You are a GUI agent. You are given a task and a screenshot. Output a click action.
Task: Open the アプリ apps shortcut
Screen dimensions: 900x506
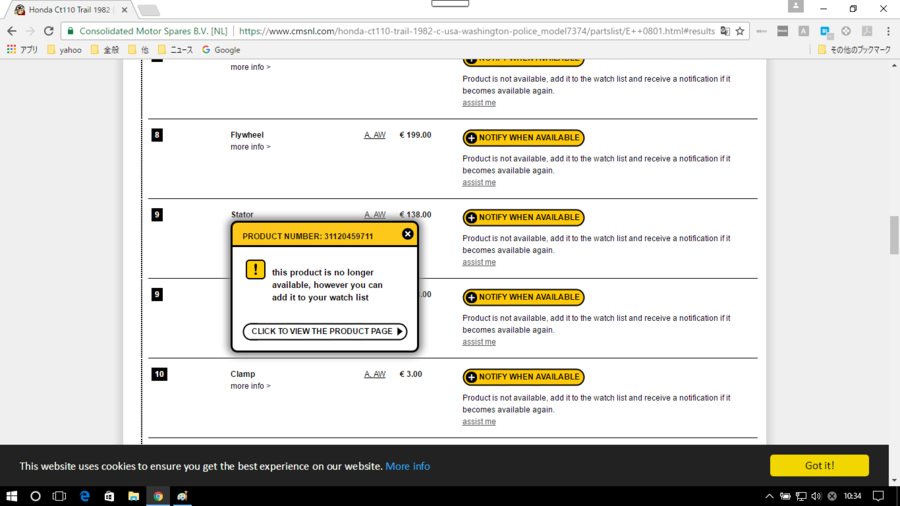point(22,50)
